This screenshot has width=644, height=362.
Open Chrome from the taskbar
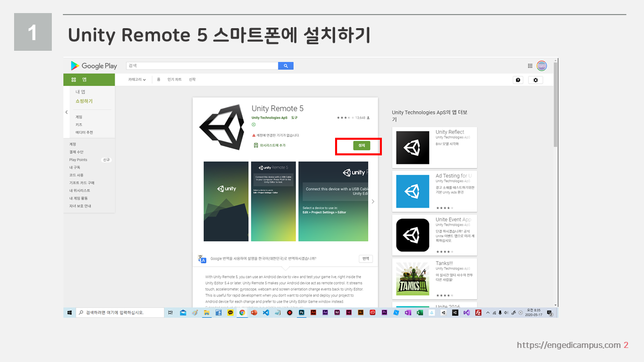pyautogui.click(x=242, y=312)
